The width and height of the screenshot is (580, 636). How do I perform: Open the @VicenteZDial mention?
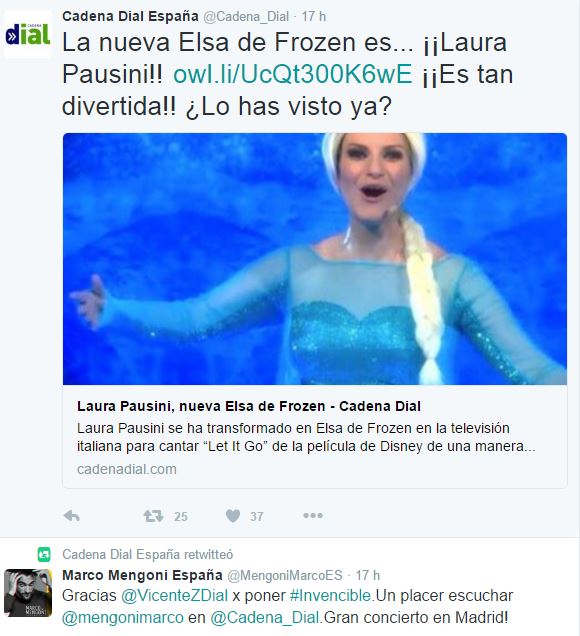(174, 595)
